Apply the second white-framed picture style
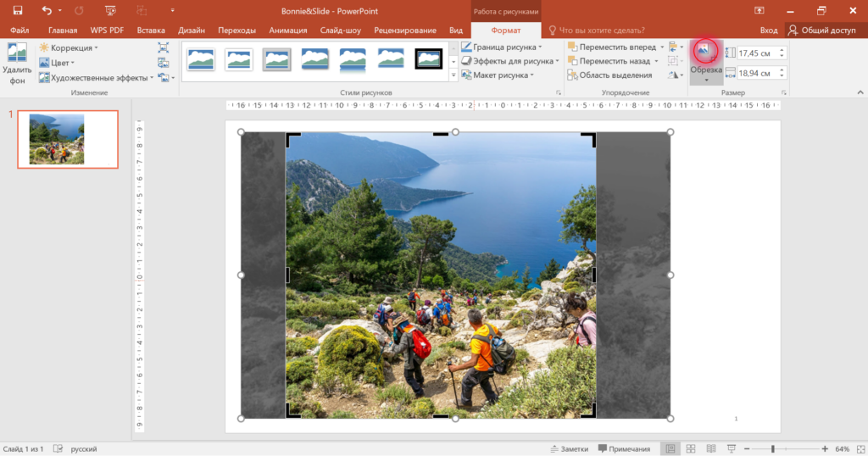The image size is (868, 456). coord(239,58)
